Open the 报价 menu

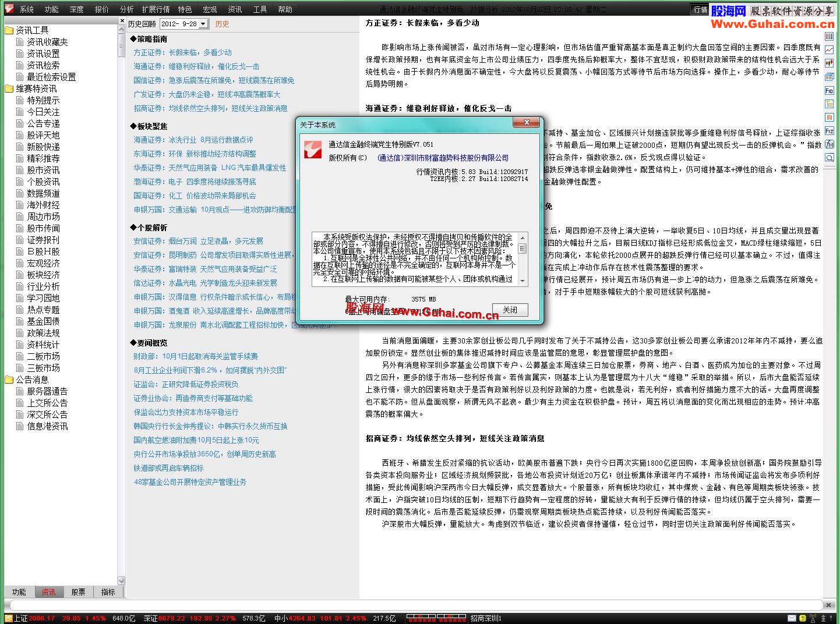point(102,9)
